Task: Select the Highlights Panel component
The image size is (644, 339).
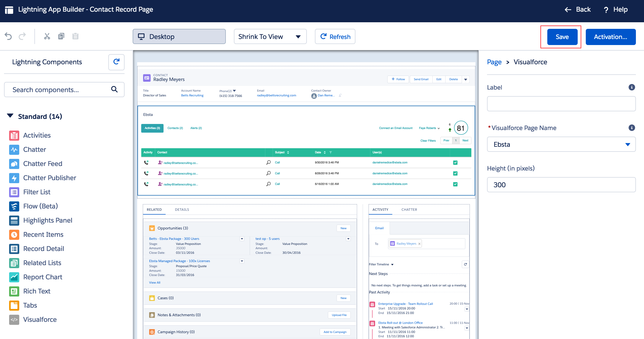Action: pyautogui.click(x=48, y=220)
